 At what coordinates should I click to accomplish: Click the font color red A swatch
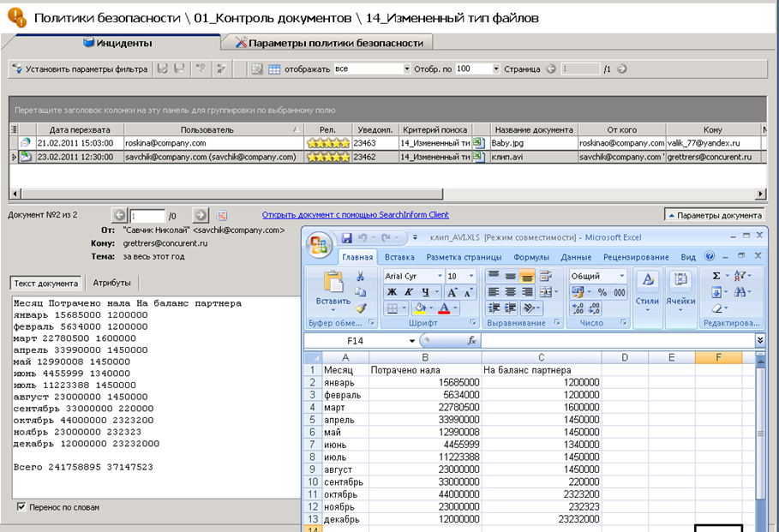443,308
